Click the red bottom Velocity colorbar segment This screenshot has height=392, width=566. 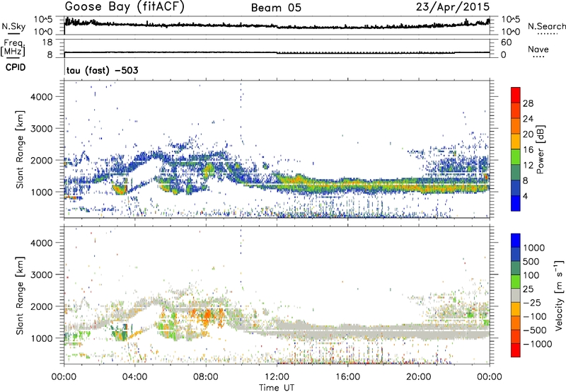point(516,350)
